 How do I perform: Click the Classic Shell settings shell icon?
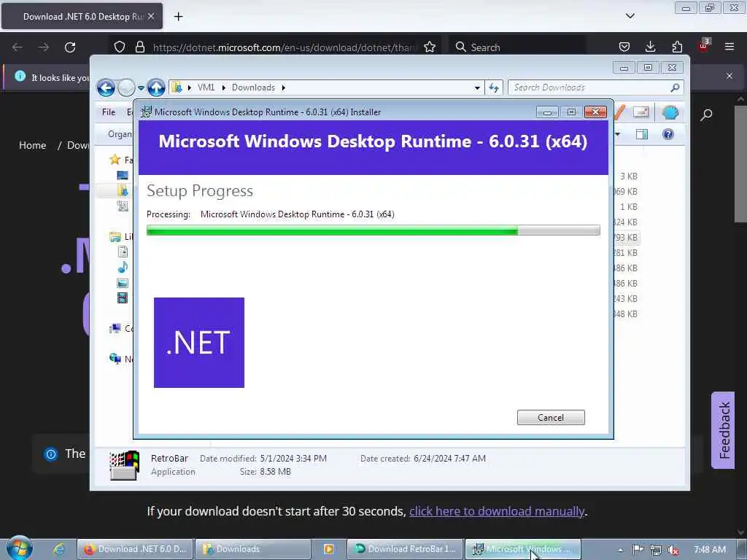pos(670,112)
